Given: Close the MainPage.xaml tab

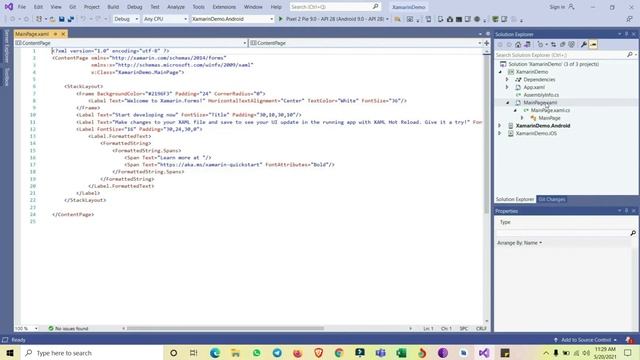Looking at the screenshot, I should pos(63,34).
